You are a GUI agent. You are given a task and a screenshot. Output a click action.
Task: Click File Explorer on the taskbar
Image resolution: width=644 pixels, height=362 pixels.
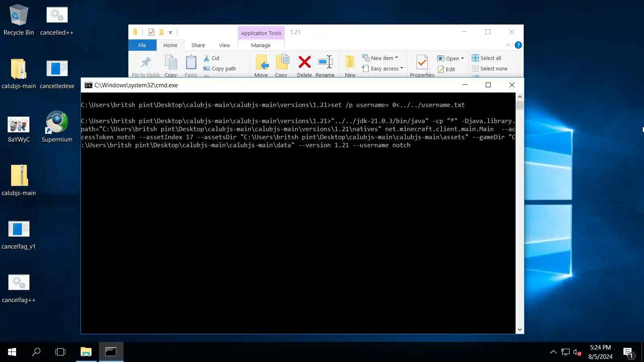click(x=86, y=352)
